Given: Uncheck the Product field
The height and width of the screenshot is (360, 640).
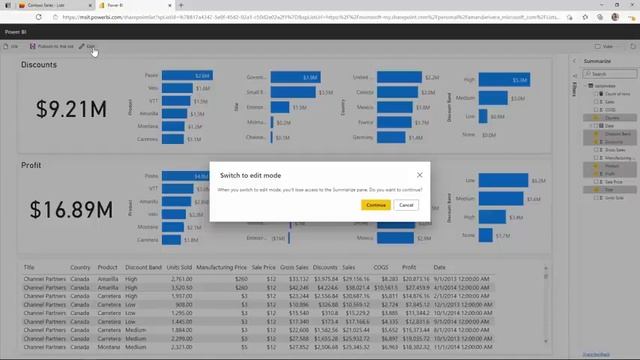Looking at the screenshot, I should [596, 166].
